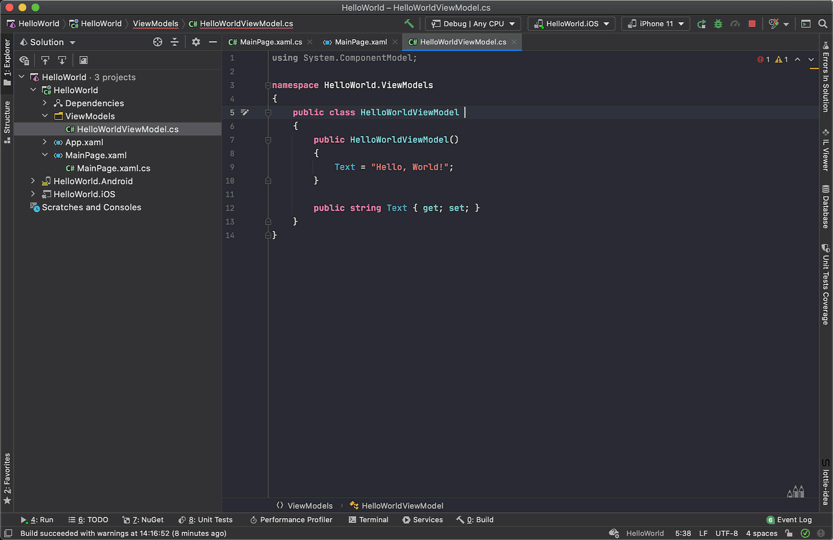Open the run-in-terminal window icon in toolbar

[806, 24]
